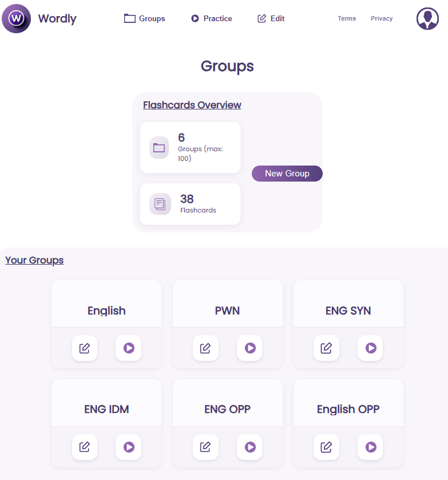448x480 pixels.
Task: Click the edit pencil icon for ENG SYN
Action: (x=326, y=348)
